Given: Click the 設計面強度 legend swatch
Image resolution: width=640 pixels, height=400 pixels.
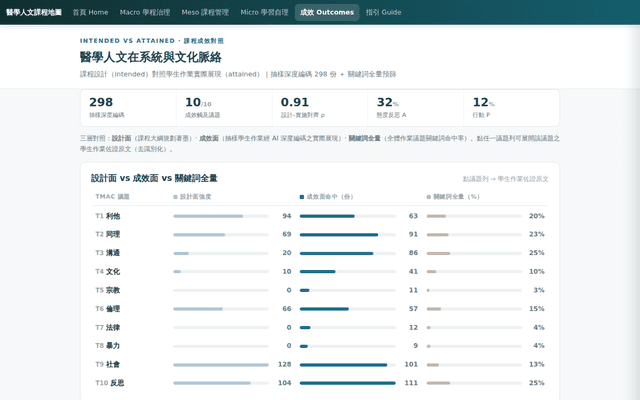Looking at the screenshot, I should [176, 197].
